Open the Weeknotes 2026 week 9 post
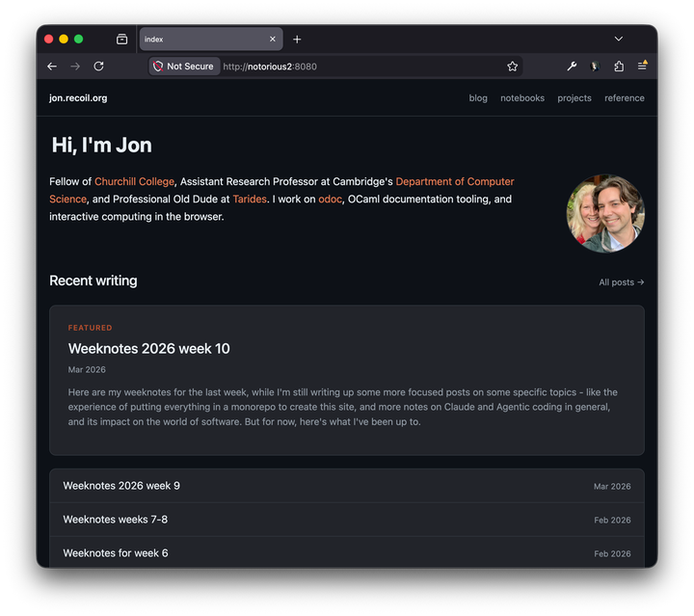694x616 pixels. (121, 486)
